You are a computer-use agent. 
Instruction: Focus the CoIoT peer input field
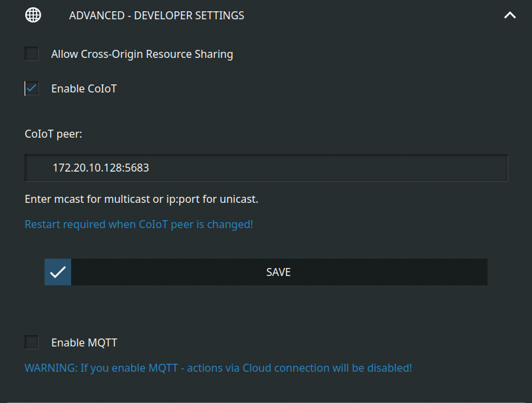tap(266, 168)
